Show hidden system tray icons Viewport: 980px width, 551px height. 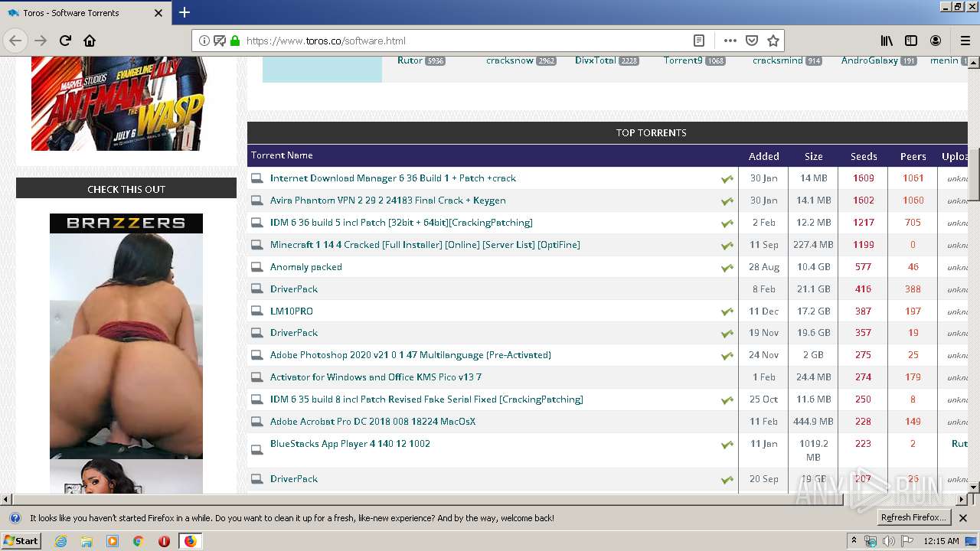[854, 541]
